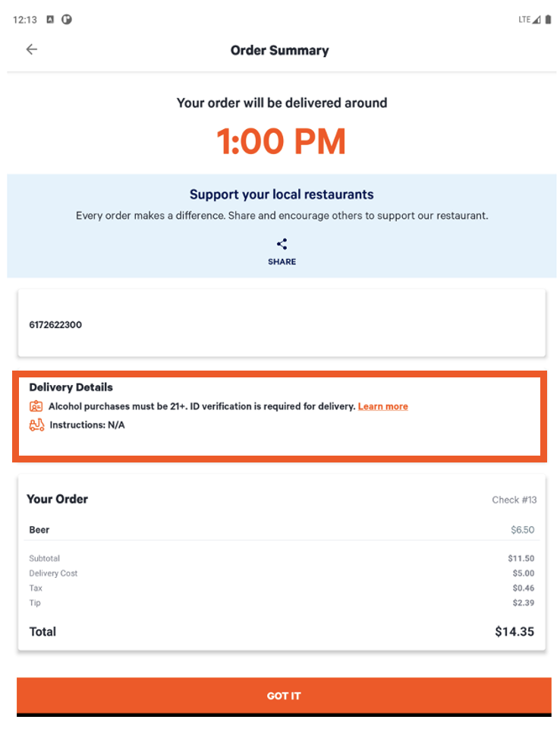560x729 pixels.
Task: Click the Support your local restaurants banner
Action: coord(282,195)
